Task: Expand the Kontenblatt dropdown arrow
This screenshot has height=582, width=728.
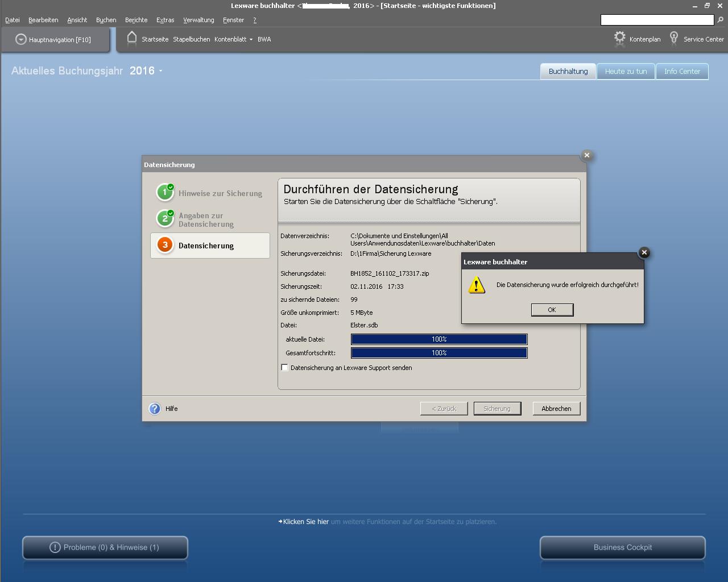Action: (x=251, y=40)
